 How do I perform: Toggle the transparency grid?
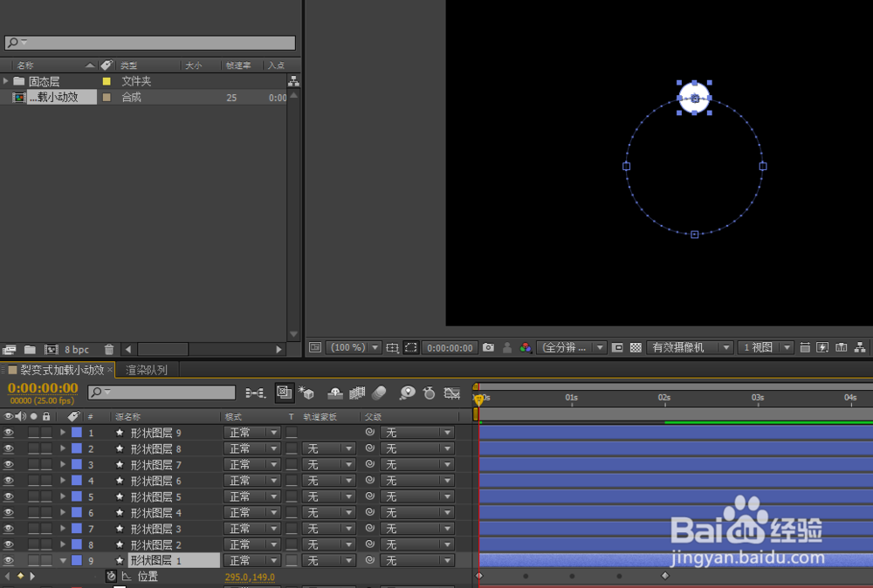636,348
